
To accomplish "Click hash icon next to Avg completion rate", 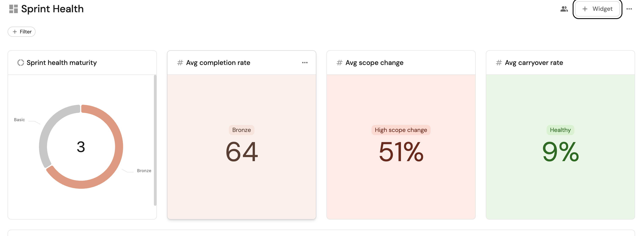I will (x=180, y=63).
